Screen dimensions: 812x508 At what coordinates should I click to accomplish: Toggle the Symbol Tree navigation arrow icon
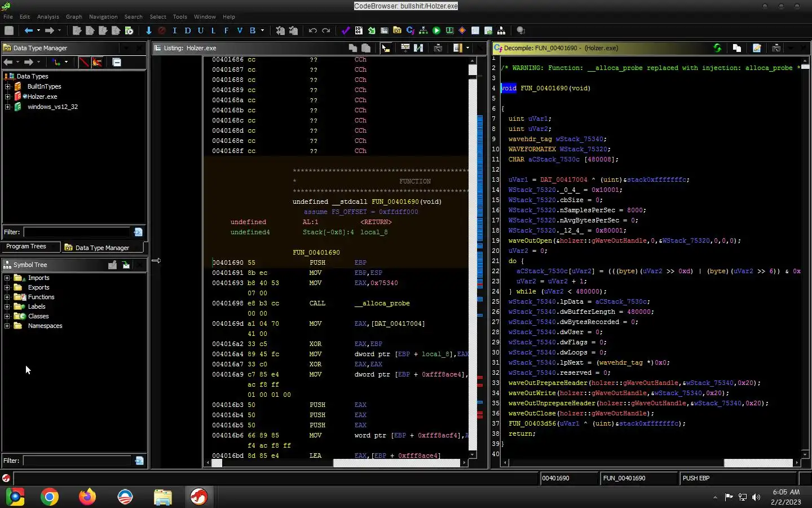click(126, 265)
